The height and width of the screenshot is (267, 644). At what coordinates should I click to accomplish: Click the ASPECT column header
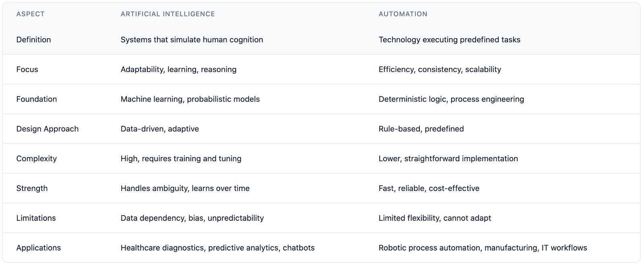[x=31, y=14]
